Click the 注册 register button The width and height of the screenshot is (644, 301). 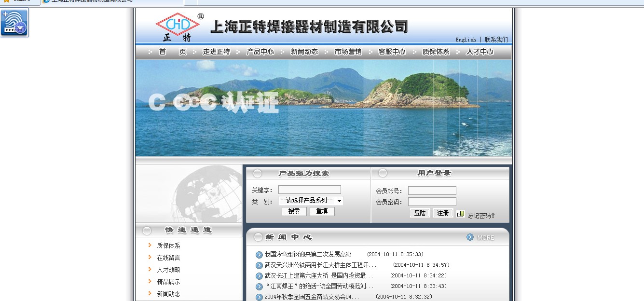(x=443, y=213)
